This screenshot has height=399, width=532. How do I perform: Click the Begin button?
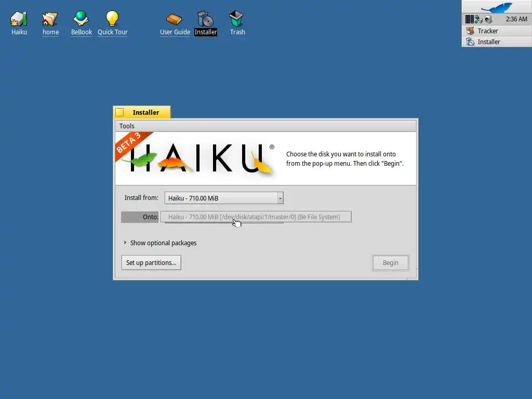pyautogui.click(x=391, y=262)
